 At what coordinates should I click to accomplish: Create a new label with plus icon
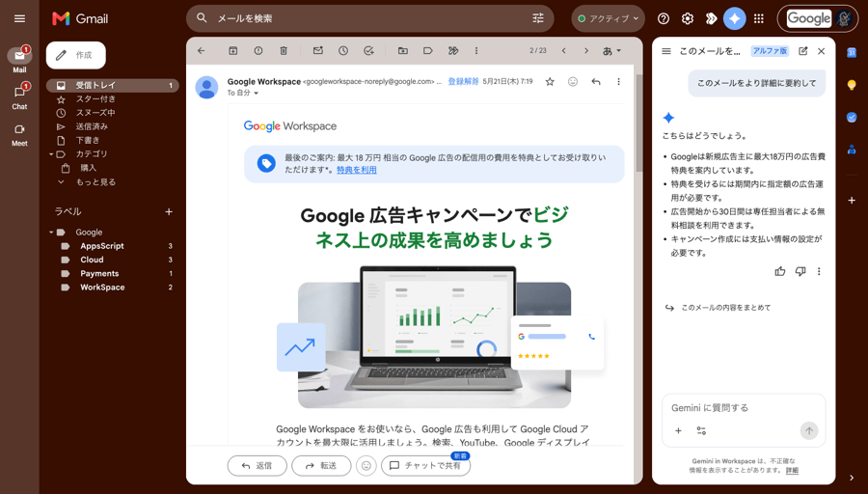169,211
